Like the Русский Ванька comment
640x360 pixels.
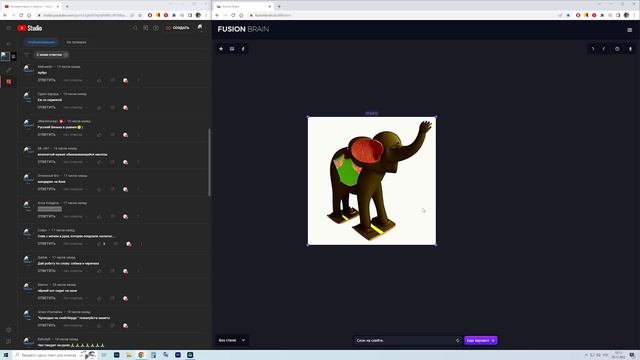(99, 135)
